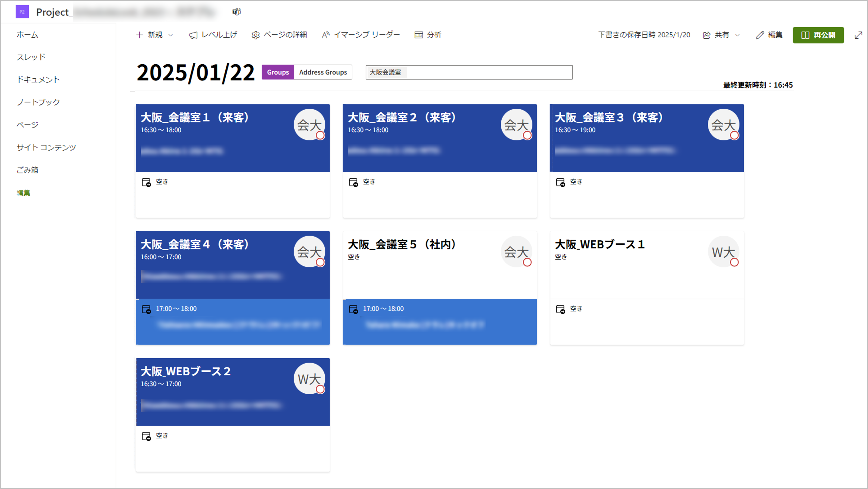Click 大阪_会議室５（社内）avatar icon
868x489 pixels.
pyautogui.click(x=516, y=251)
